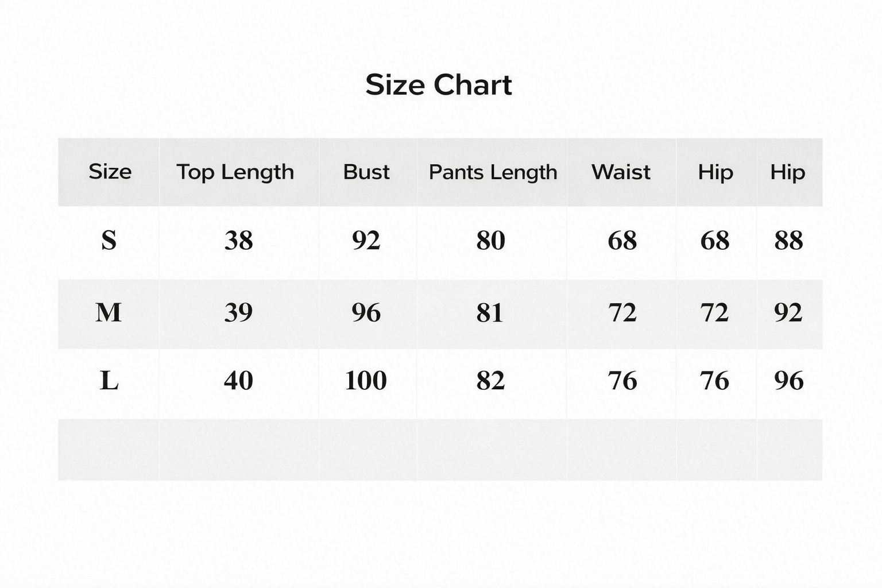Select Top Length value 38
The width and height of the screenshot is (882, 588).
(x=238, y=240)
